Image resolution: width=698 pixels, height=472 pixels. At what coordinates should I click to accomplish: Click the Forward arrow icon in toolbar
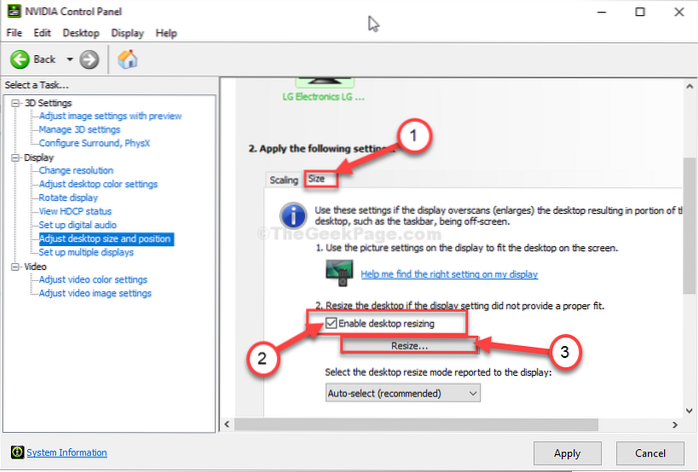point(90,59)
